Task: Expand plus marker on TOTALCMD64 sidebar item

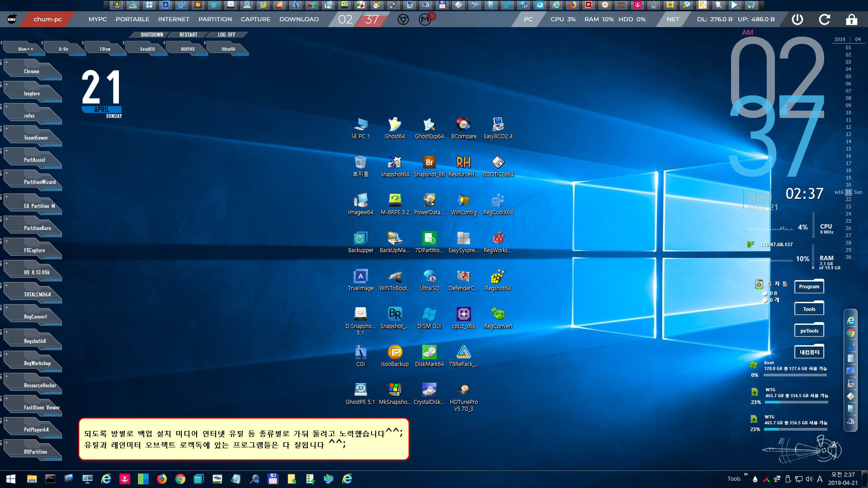Action: click(6, 285)
